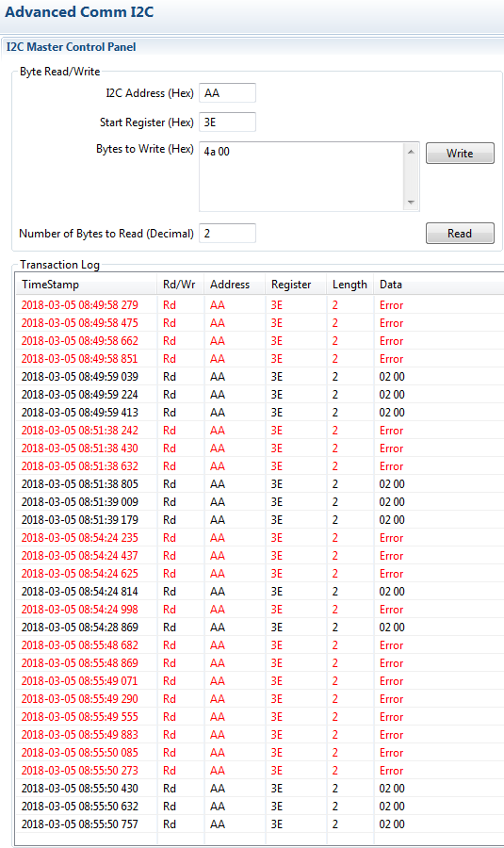Focus the I2C Address (Hex) field
Viewport: 504px width, 848px height.
click(227, 93)
